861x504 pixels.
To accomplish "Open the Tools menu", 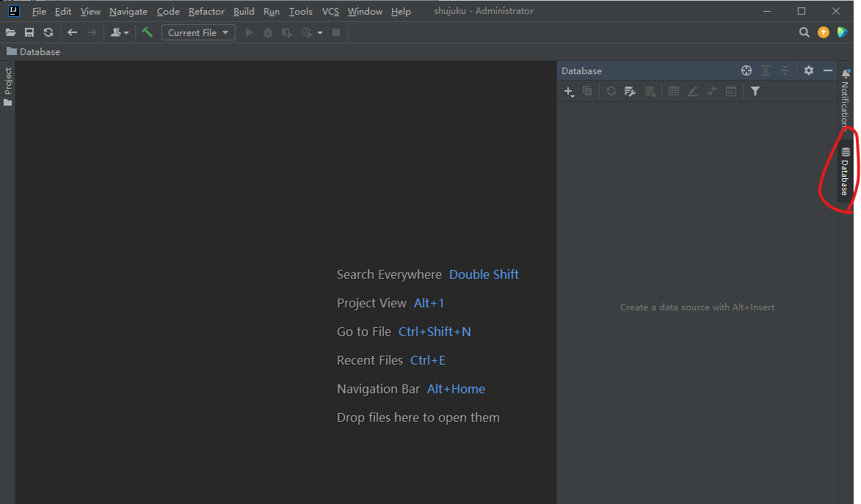I will pyautogui.click(x=301, y=11).
